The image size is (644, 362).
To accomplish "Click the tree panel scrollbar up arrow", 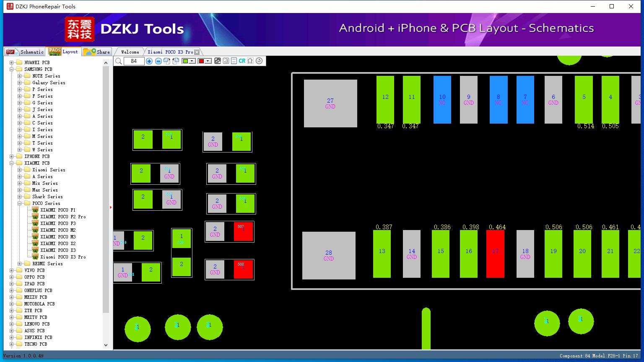I will click(106, 62).
